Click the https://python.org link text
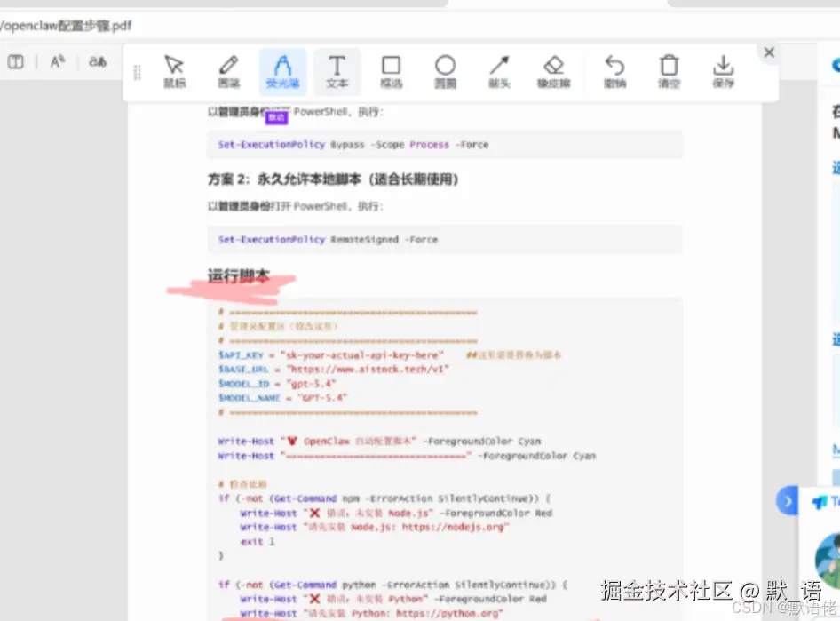The height and width of the screenshot is (621, 840). click(x=447, y=614)
